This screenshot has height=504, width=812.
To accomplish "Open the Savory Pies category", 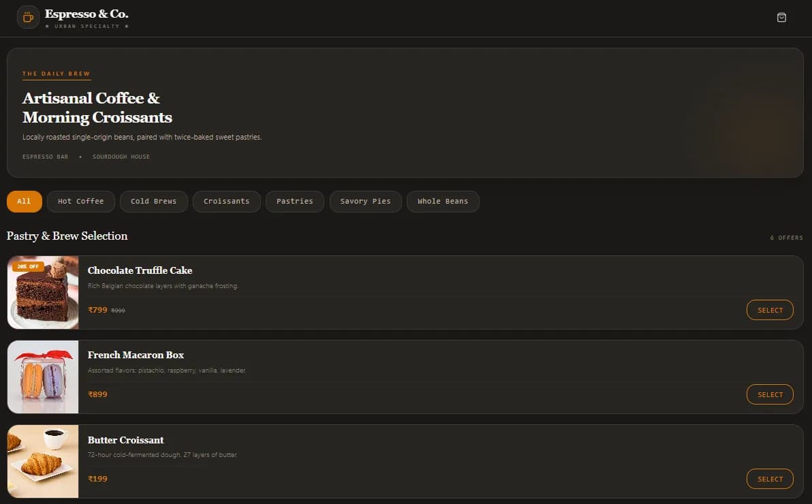I will [x=366, y=202].
